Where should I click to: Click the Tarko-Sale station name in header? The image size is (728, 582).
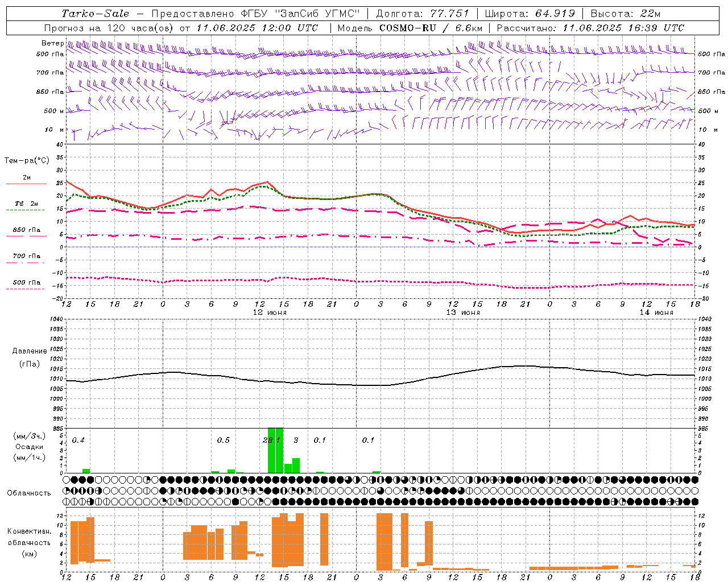[x=96, y=14]
